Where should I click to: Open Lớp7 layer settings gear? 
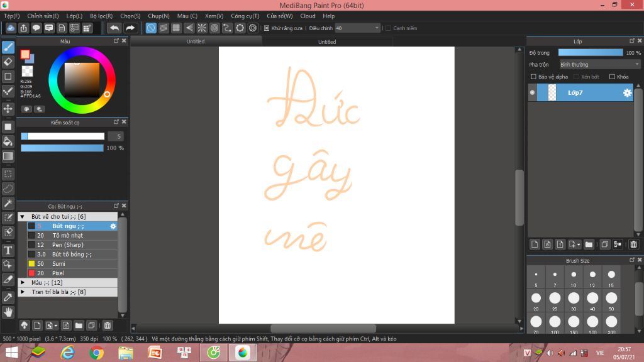[627, 93]
